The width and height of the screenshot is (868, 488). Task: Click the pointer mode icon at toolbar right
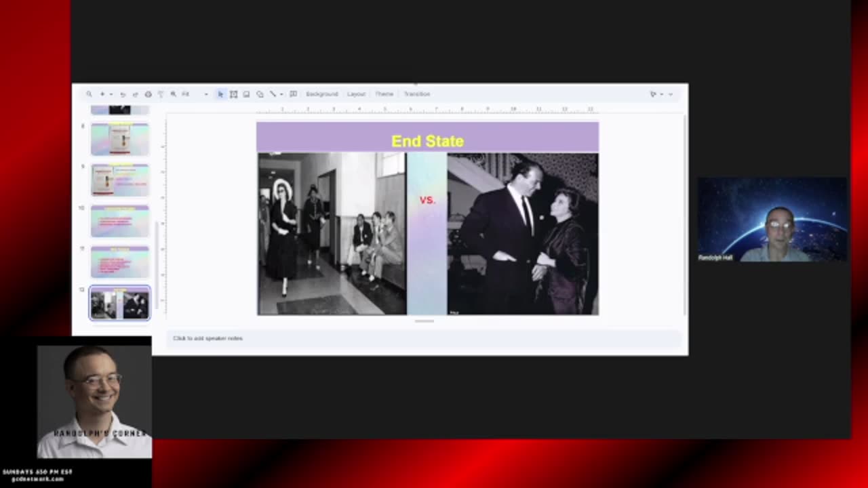coord(653,94)
